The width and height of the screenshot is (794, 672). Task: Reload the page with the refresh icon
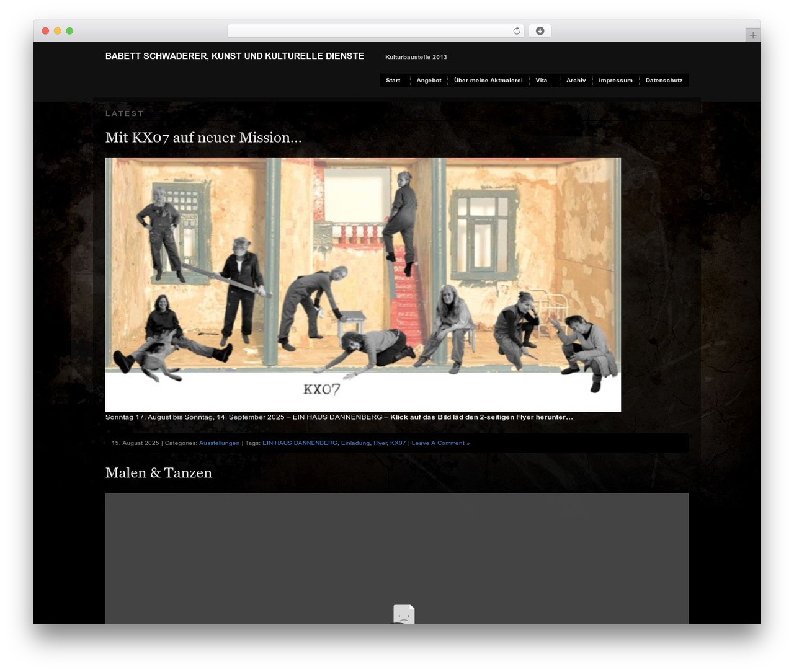516,31
